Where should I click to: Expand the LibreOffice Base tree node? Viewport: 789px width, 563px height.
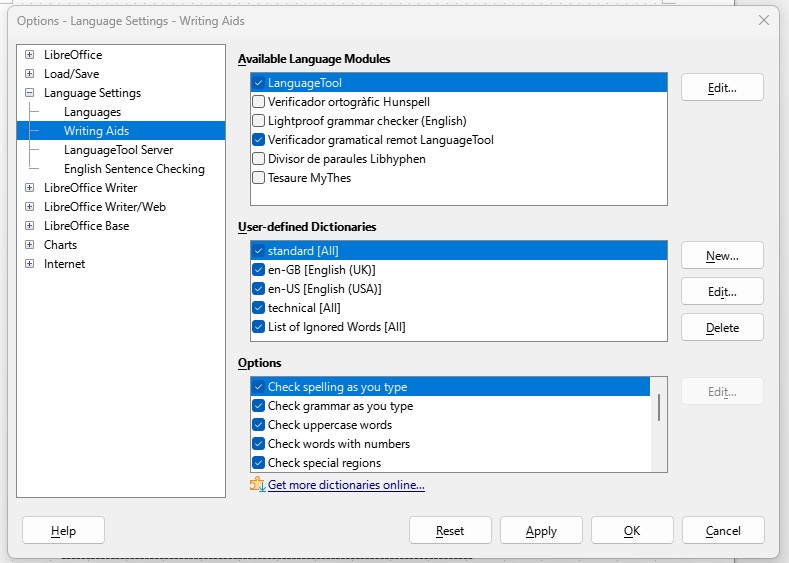click(x=30, y=225)
